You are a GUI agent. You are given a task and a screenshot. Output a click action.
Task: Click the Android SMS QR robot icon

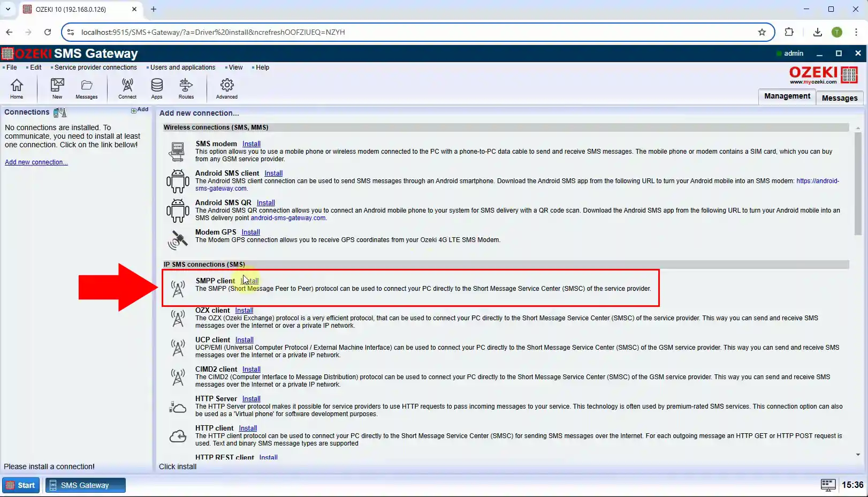(x=178, y=210)
